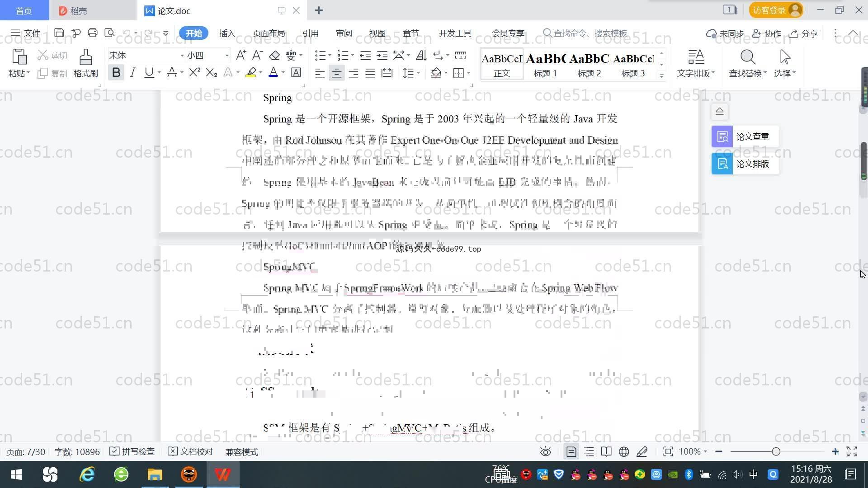
Task: Open a new tab with the plus button
Action: (319, 10)
